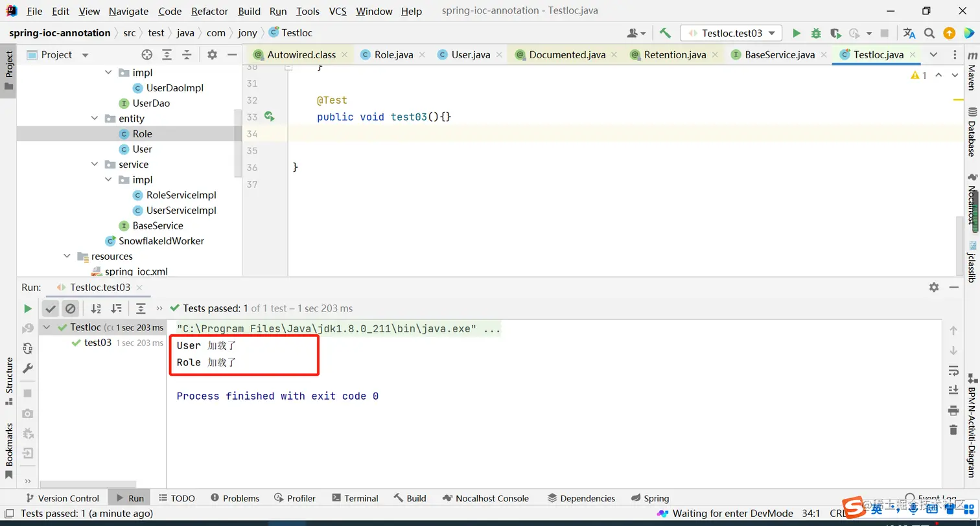Click the yellow warning indicator in editor

coord(918,75)
